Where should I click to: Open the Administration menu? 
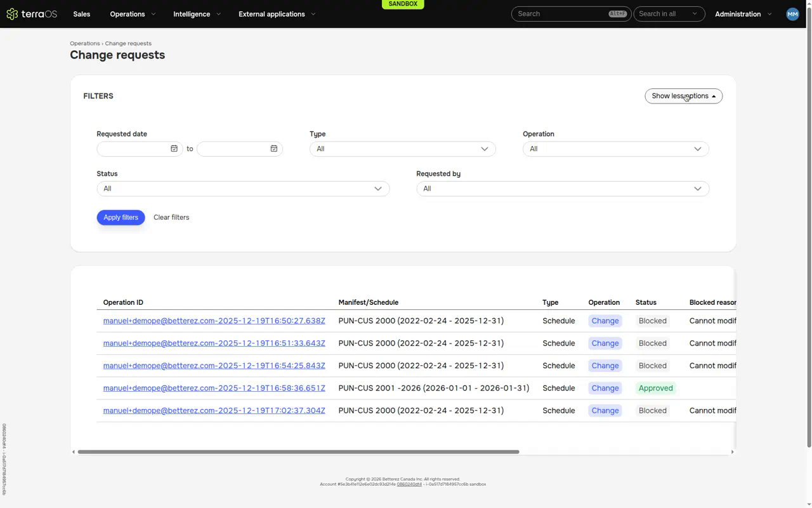743,14
